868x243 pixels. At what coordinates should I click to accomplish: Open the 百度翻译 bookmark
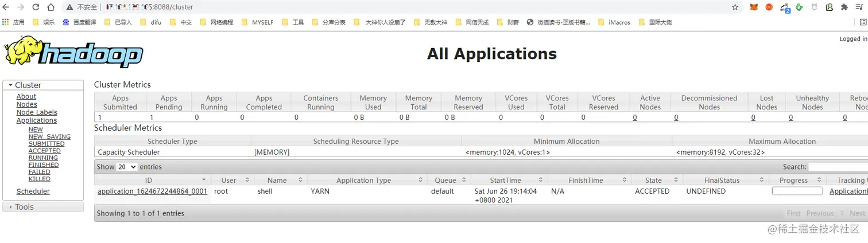tap(79, 22)
